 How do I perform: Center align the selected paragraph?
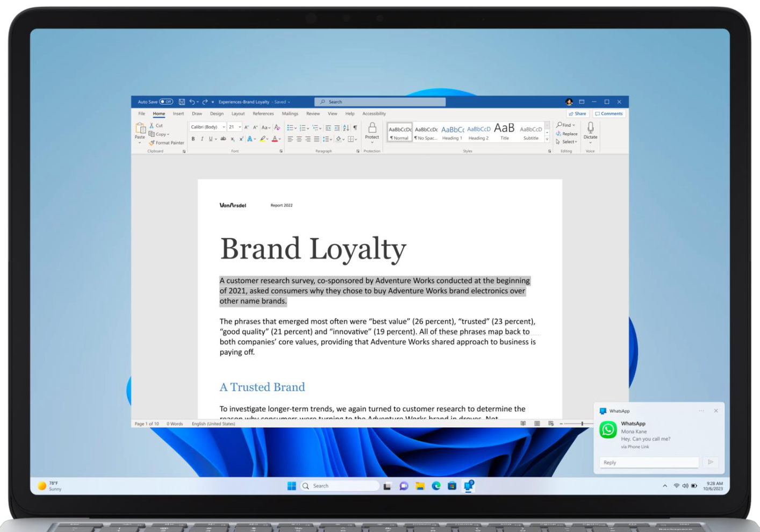(x=299, y=139)
